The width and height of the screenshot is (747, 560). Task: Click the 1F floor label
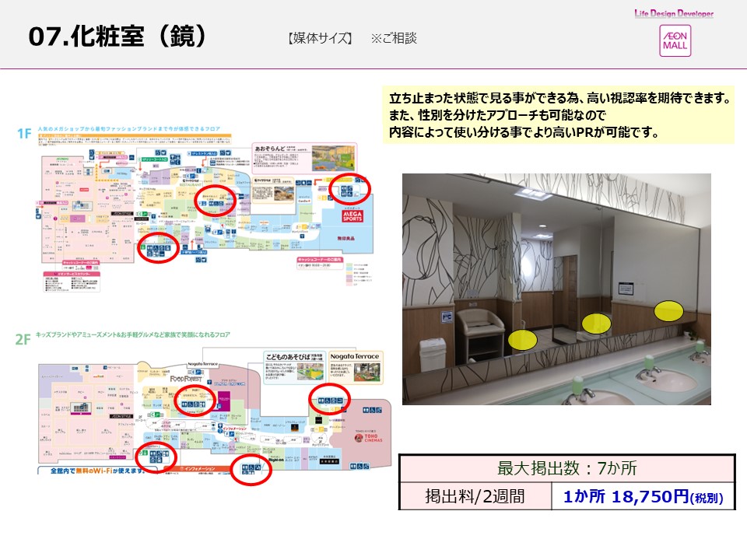(x=24, y=134)
